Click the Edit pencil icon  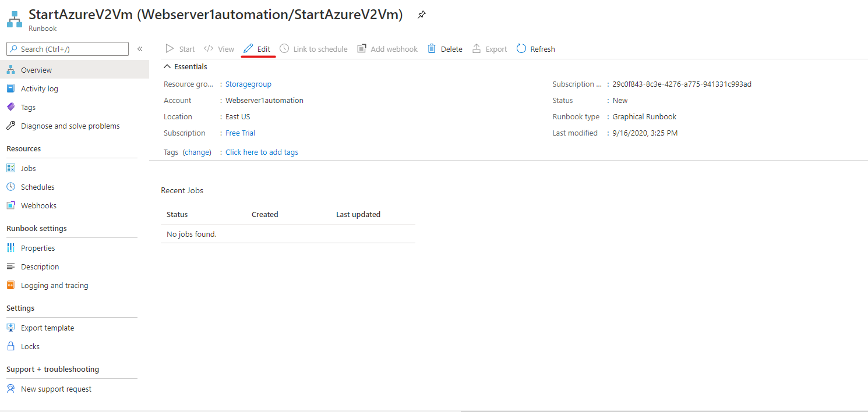(249, 49)
